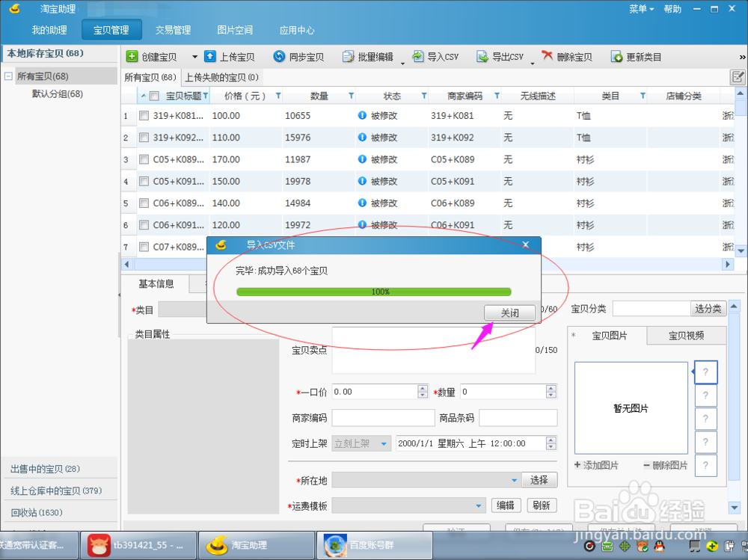Image resolution: width=748 pixels, height=560 pixels.
Task: Switch to 交易管理 tab
Action: point(174,30)
